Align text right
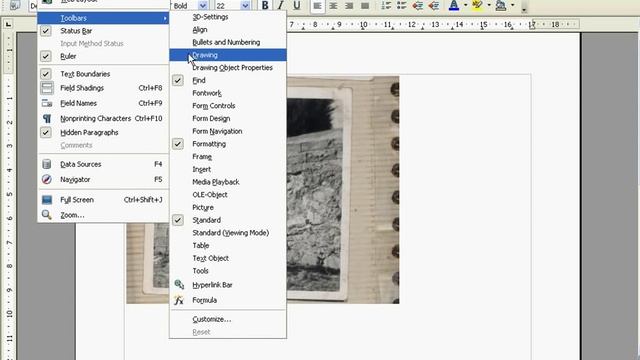Viewport: 640px width, 360px height. [349, 6]
